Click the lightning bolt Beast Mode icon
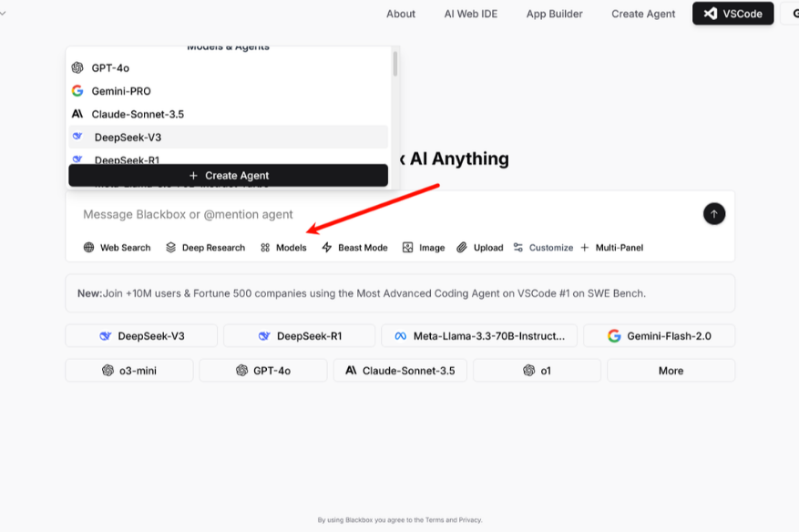799x532 pixels. tap(327, 248)
